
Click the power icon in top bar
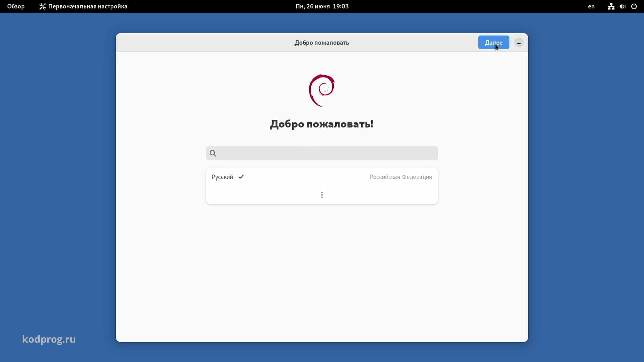point(634,6)
